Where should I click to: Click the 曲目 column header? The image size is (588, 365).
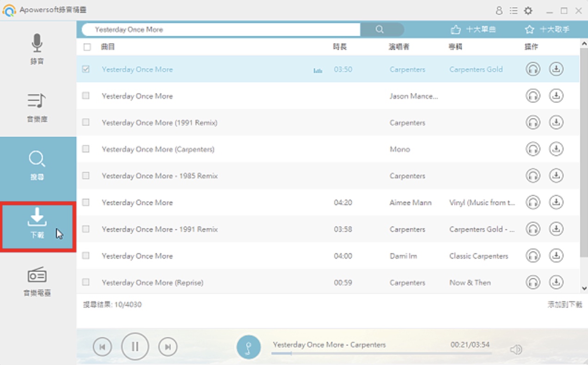click(108, 47)
